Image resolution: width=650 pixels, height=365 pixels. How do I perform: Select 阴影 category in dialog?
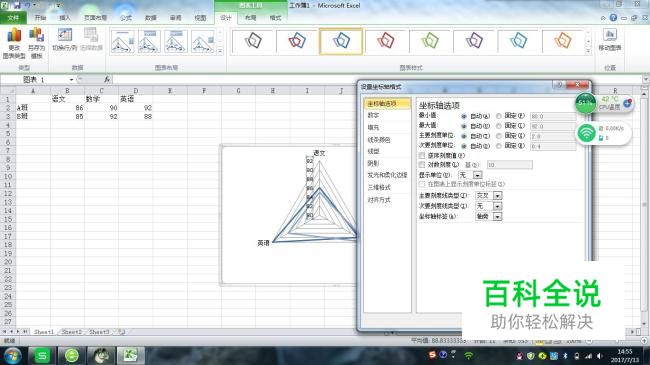pos(373,163)
